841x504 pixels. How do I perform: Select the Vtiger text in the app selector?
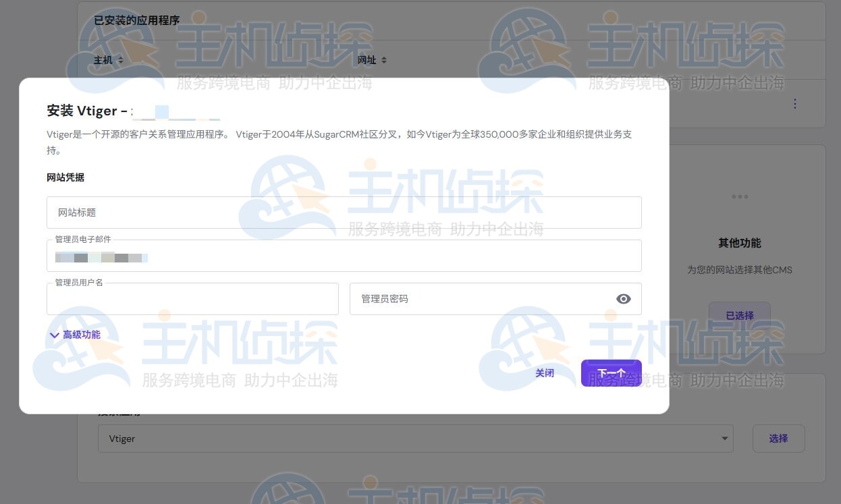click(x=122, y=438)
